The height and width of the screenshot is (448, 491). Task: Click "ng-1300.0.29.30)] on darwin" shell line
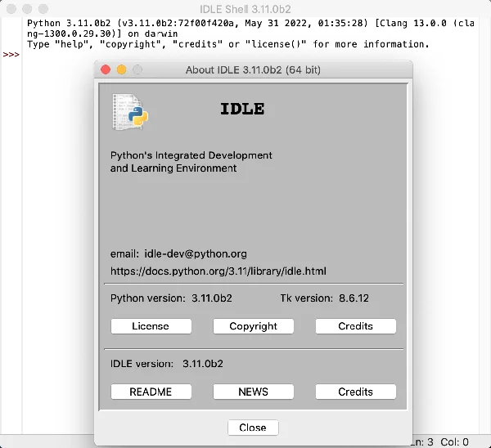tap(102, 34)
